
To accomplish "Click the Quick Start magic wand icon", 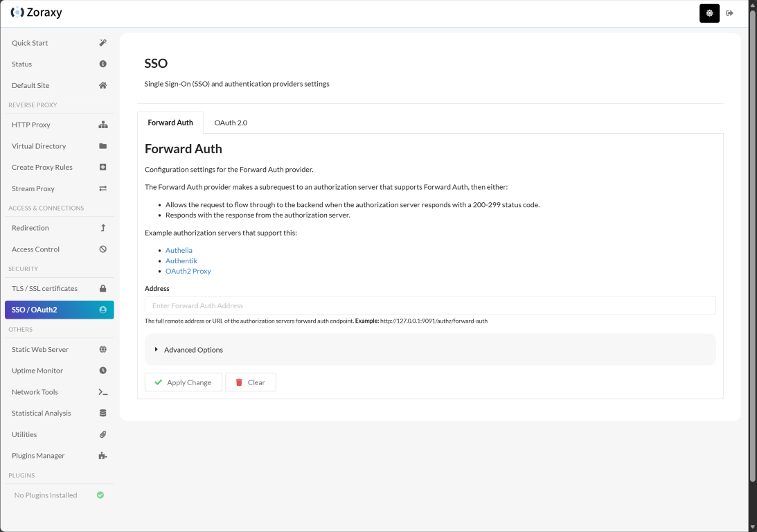I will [x=103, y=43].
